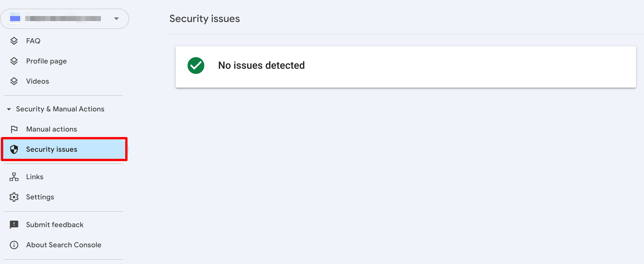Open the Profile page section

(x=46, y=61)
